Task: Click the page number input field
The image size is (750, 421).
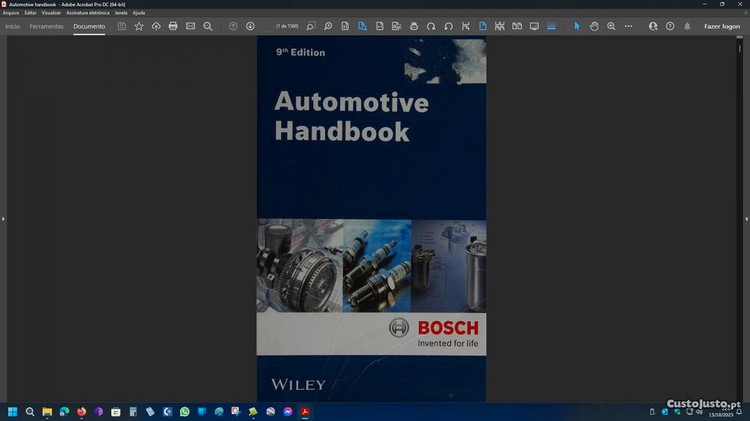Action: (x=283, y=26)
